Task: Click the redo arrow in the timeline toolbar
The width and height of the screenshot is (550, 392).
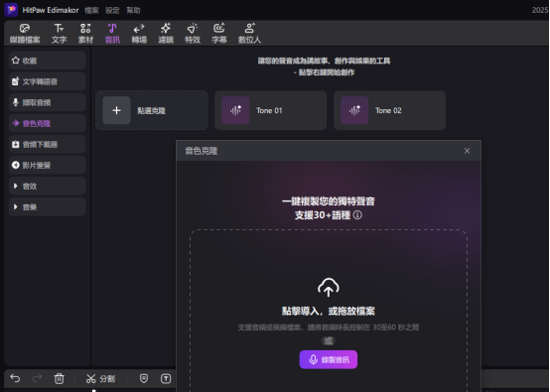Action: [x=37, y=378]
